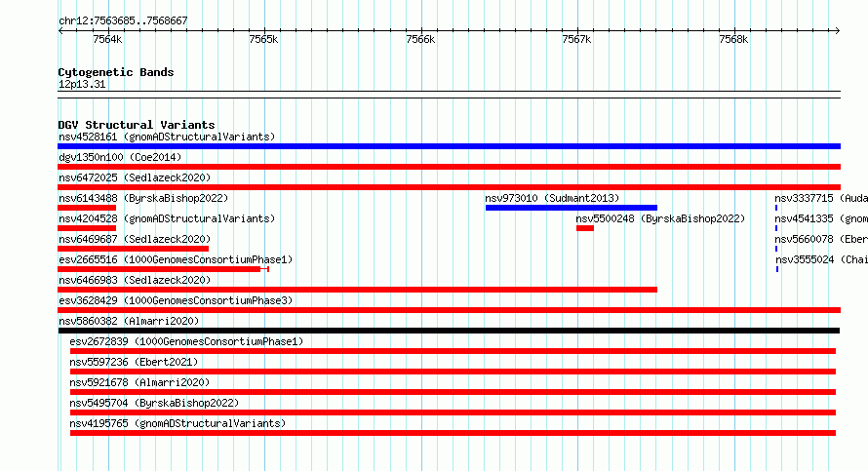
Task: Open variant nsv5921678 (Almarri2020) label
Action: click(x=139, y=382)
